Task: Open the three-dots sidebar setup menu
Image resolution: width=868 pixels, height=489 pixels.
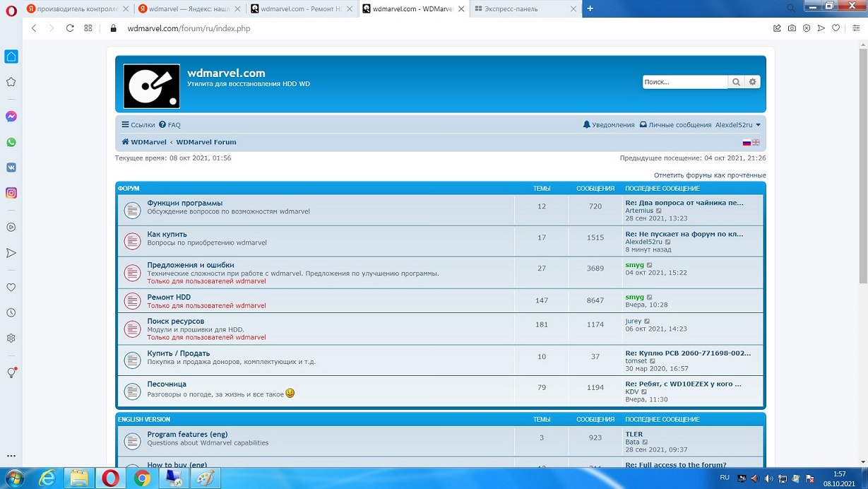Action: (x=11, y=456)
